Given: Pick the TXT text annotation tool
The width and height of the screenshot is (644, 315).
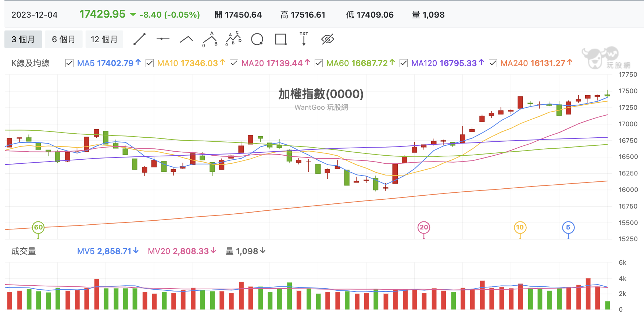Looking at the screenshot, I should coord(304,39).
